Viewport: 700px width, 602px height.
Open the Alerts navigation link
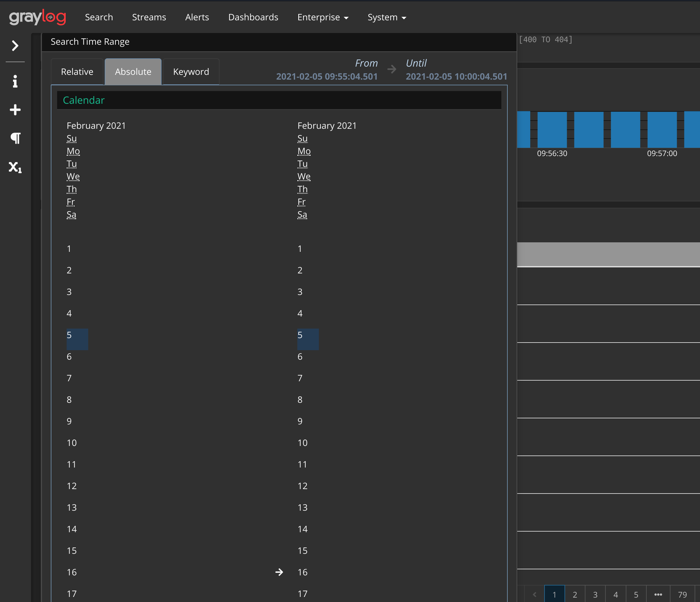click(x=197, y=17)
